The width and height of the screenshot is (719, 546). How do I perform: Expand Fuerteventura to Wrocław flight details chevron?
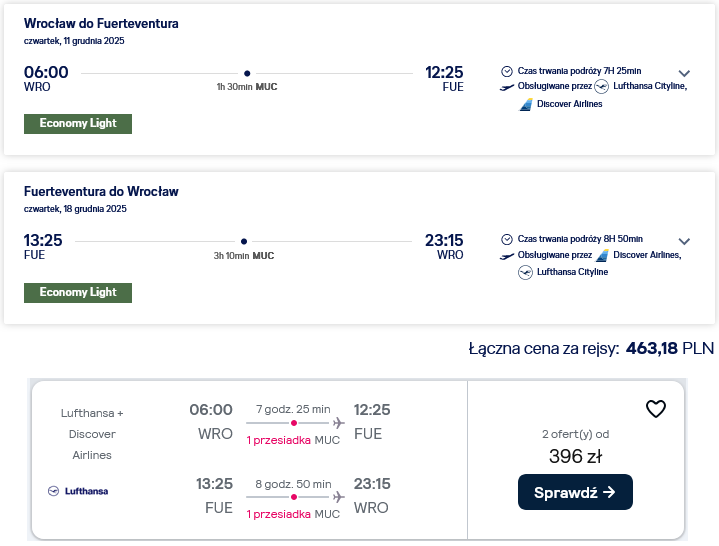click(x=684, y=241)
